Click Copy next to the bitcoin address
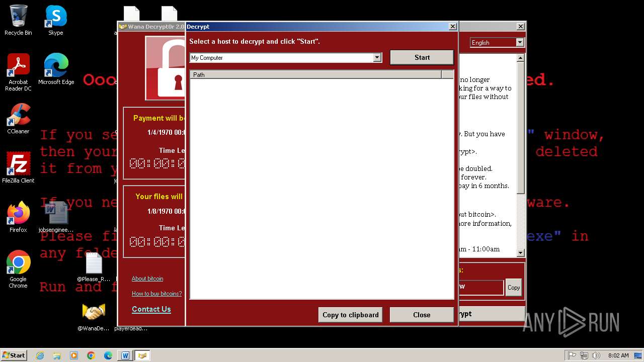The image size is (644, 362). click(513, 288)
